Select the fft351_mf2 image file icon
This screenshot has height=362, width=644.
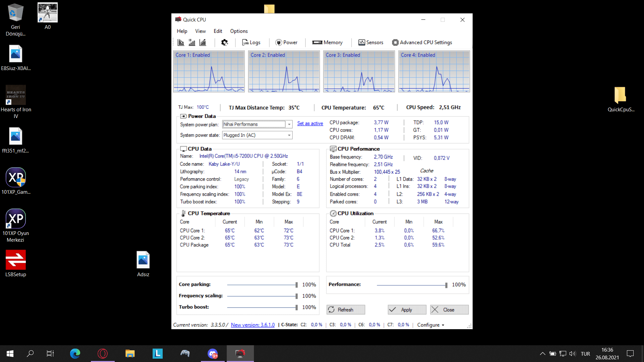click(15, 140)
